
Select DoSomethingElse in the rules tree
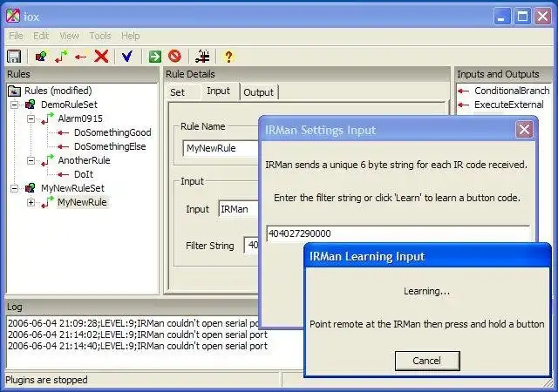pos(110,146)
